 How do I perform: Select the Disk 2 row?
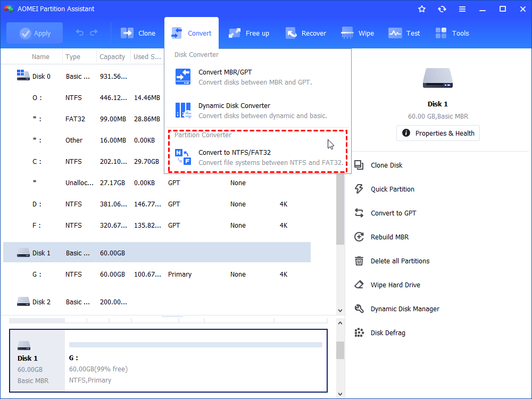[x=157, y=302]
